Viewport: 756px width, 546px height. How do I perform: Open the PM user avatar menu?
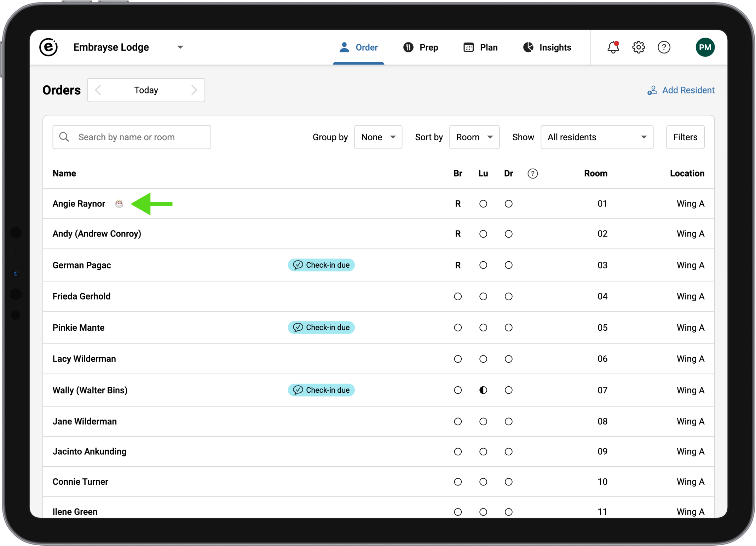[x=704, y=47]
